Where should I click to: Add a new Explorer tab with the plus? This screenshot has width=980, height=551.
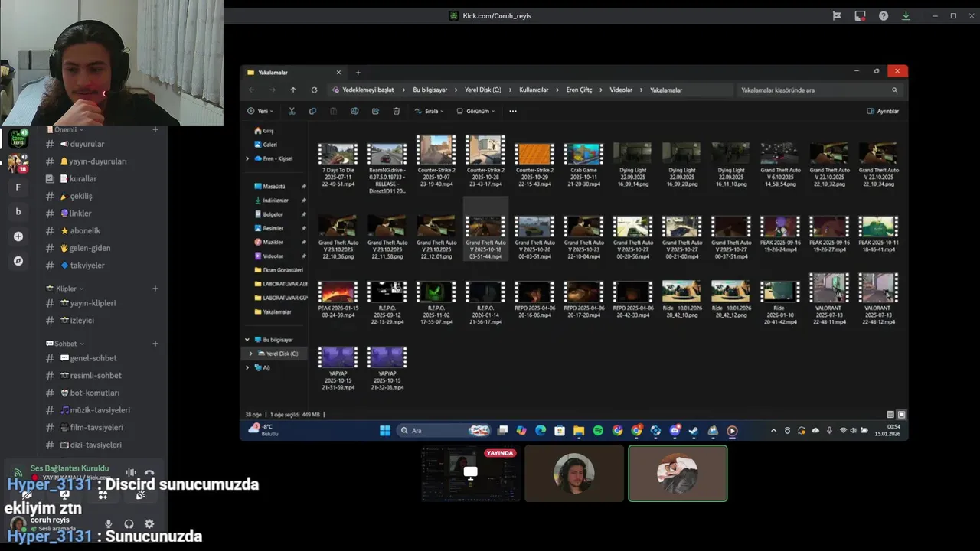[x=358, y=73]
